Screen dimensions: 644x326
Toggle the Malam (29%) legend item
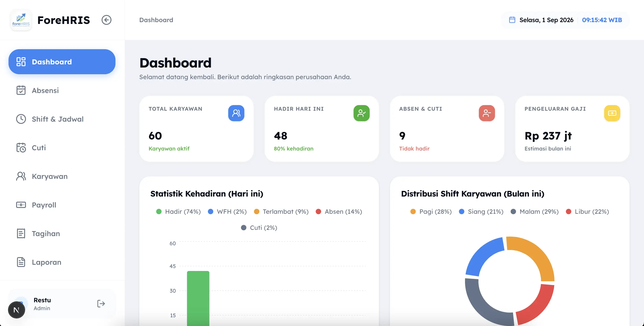point(535,212)
